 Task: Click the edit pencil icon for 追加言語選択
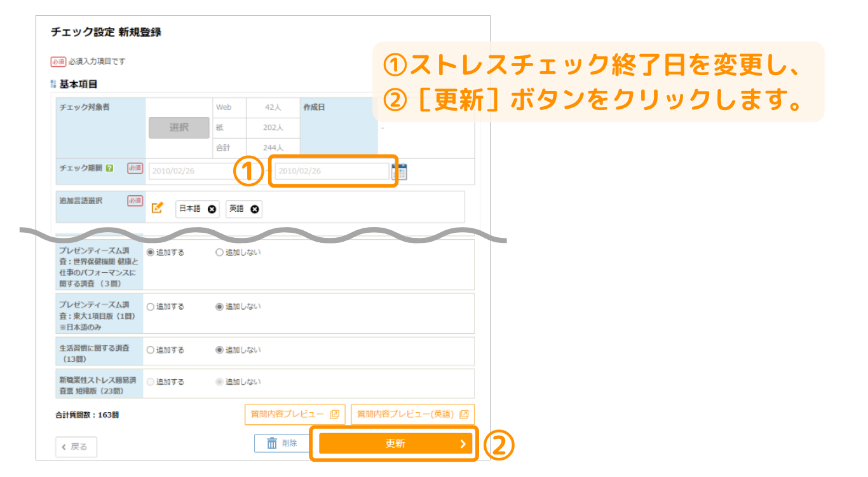click(x=158, y=207)
